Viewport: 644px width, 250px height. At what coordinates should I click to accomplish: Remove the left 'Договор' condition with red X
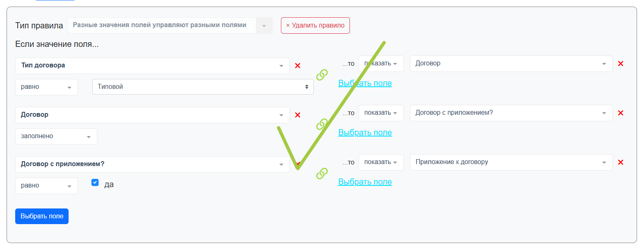(x=298, y=115)
